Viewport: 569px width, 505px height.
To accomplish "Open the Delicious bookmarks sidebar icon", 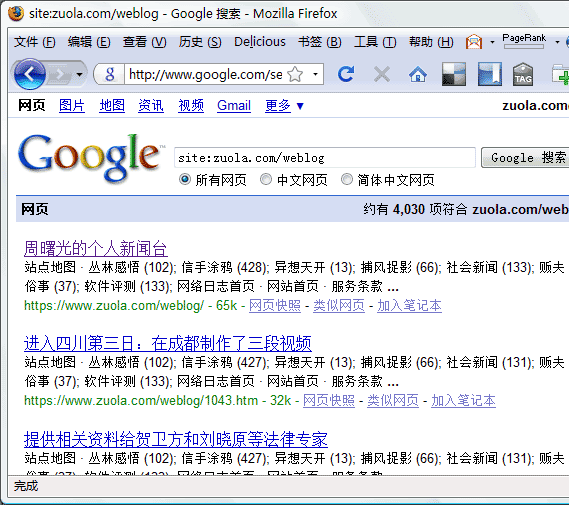I will pyautogui.click(x=490, y=74).
